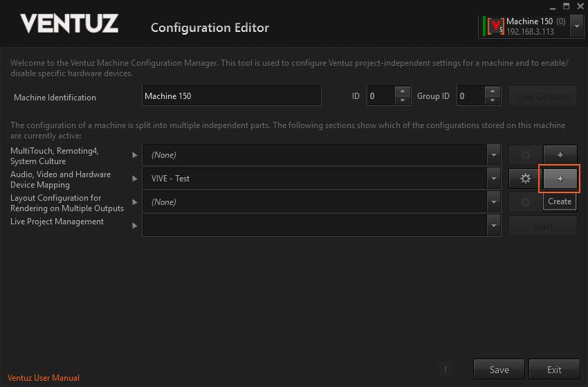Open the Layout Configuration (None) dropdown
This screenshot has height=387, width=588.
coord(493,202)
